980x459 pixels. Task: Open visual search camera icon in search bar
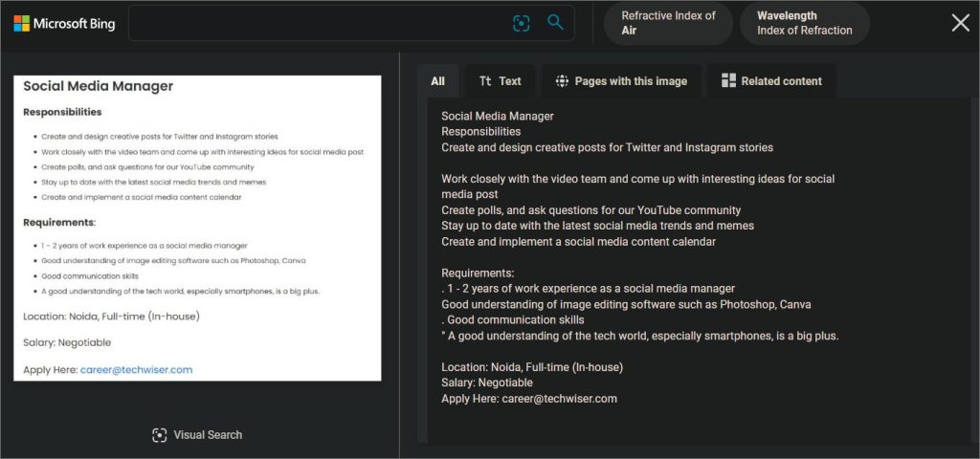coord(522,24)
